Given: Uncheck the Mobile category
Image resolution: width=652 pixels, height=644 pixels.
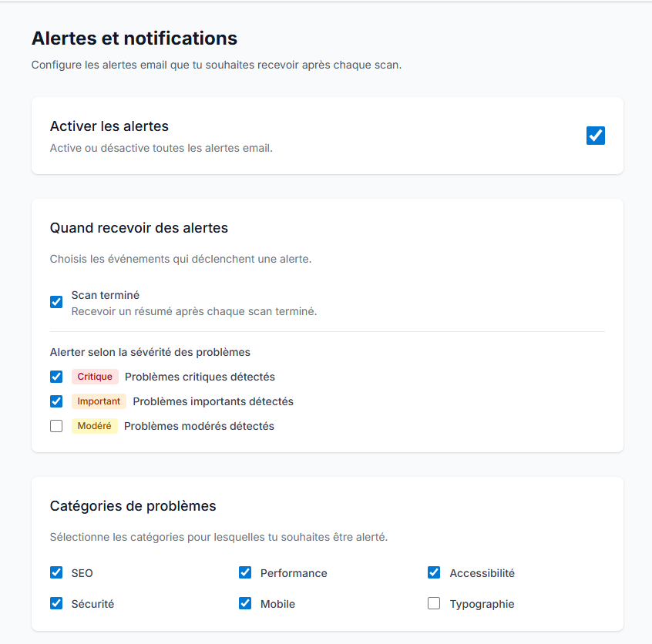Looking at the screenshot, I should [x=244, y=603].
